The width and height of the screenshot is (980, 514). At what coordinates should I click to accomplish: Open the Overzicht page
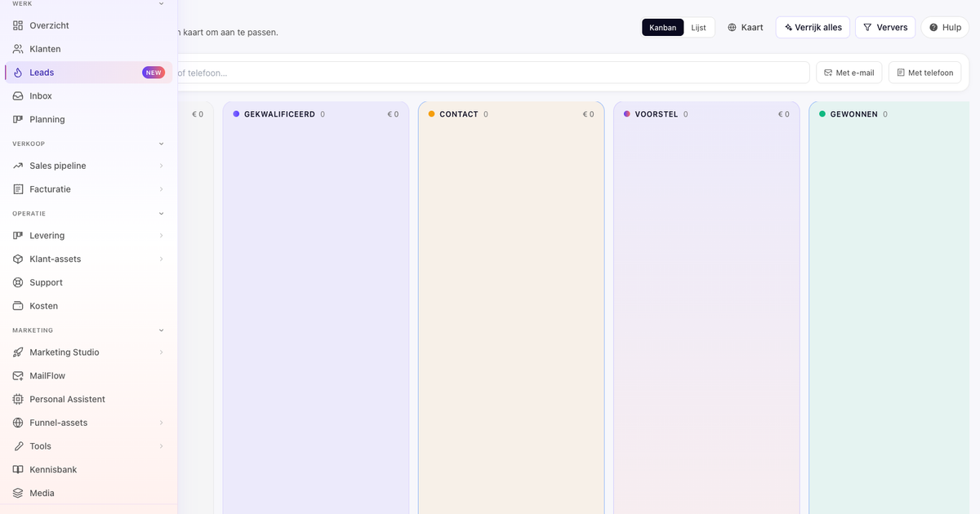pos(88,25)
